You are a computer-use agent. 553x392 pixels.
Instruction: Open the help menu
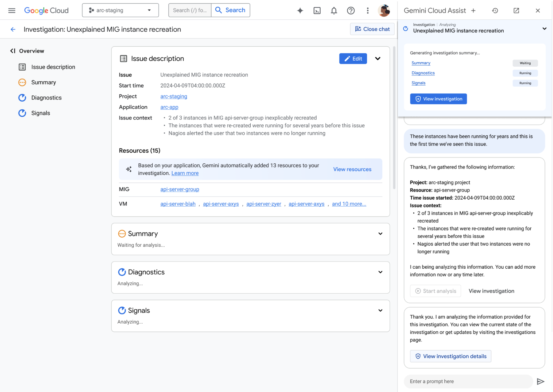click(x=350, y=10)
